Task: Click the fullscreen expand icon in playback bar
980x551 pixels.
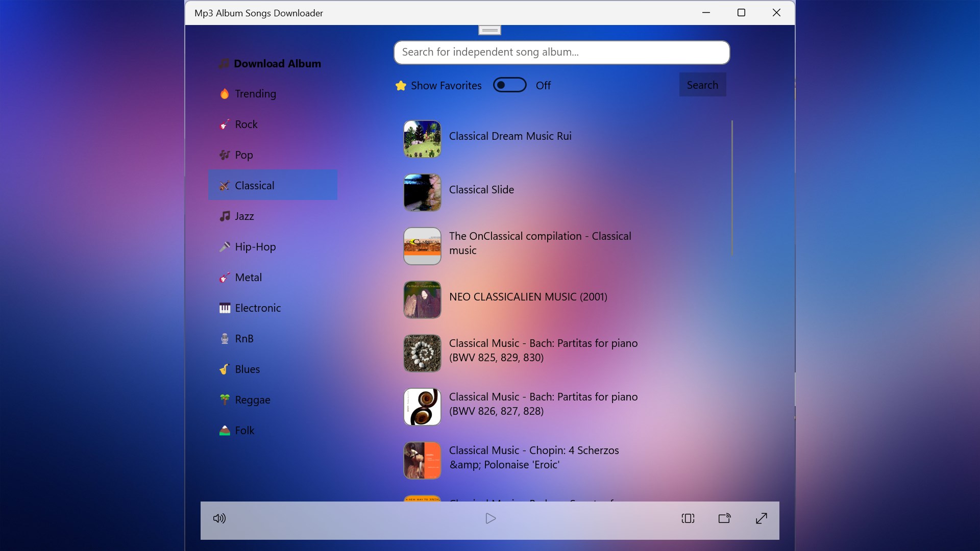Action: point(761,518)
